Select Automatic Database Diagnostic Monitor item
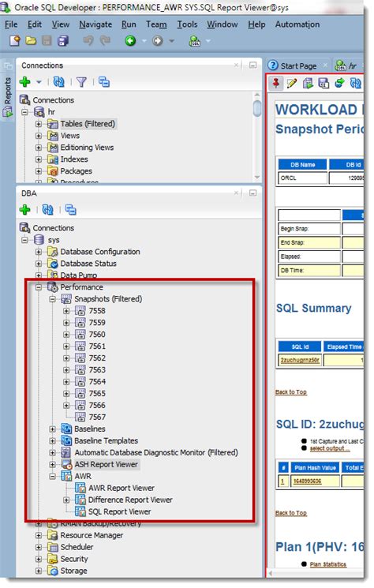The width and height of the screenshot is (374, 588). 156,452
